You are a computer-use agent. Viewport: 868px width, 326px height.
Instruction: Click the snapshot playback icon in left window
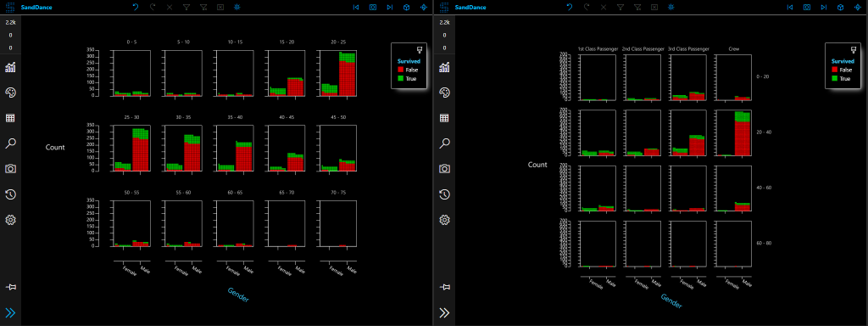pos(373,7)
